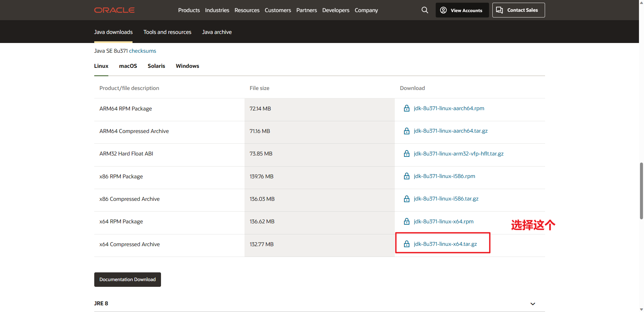This screenshot has height=312, width=644.
Task: Click the 139.76 MB file size
Action: pos(261,176)
